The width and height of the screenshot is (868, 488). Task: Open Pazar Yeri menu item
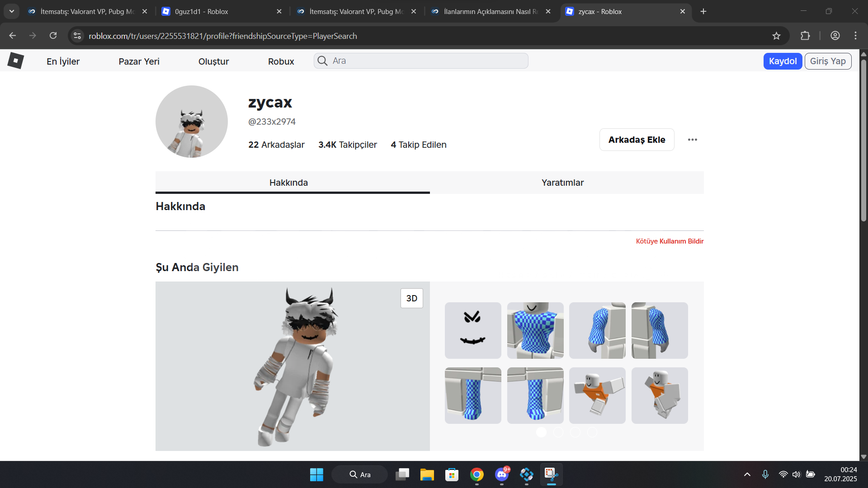[x=139, y=61]
